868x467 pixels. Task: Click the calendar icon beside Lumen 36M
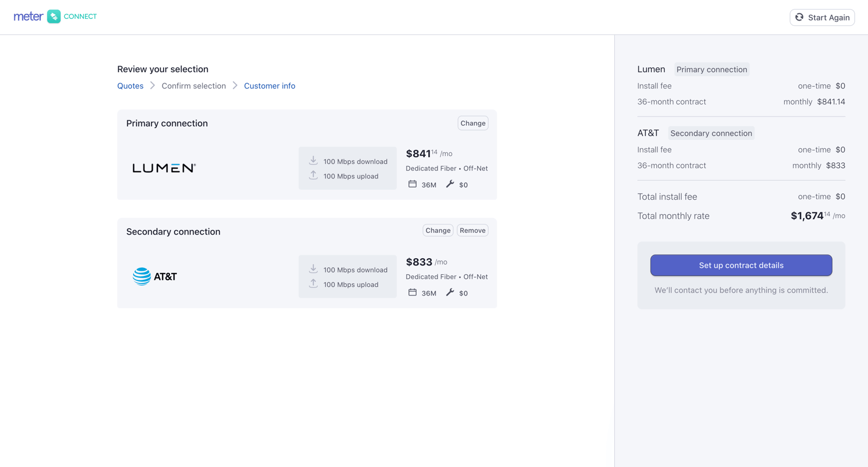[x=412, y=184]
